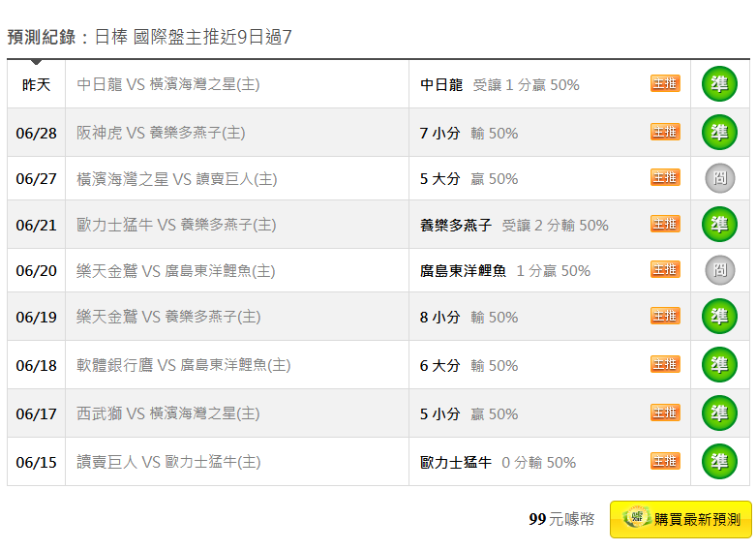Open the 阪神虎 VS 養樂多燕子 match
The height and width of the screenshot is (550, 756).
[161, 133]
